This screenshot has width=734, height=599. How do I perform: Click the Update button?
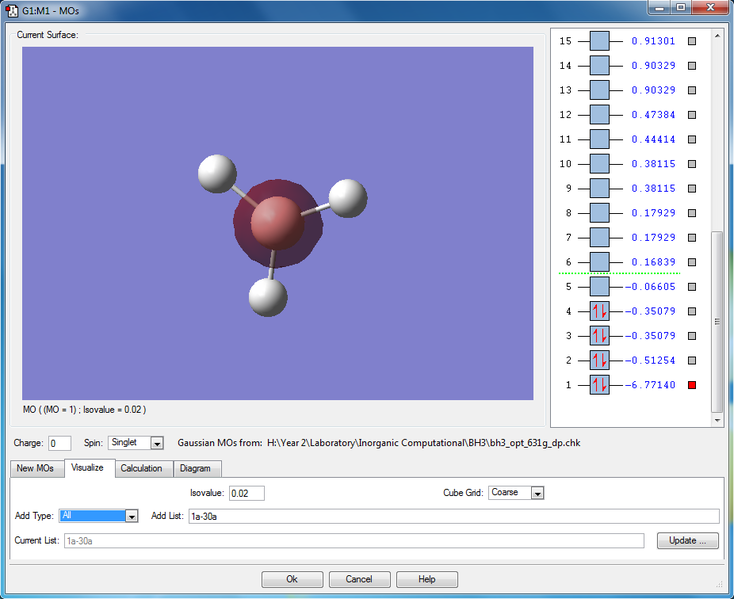688,541
